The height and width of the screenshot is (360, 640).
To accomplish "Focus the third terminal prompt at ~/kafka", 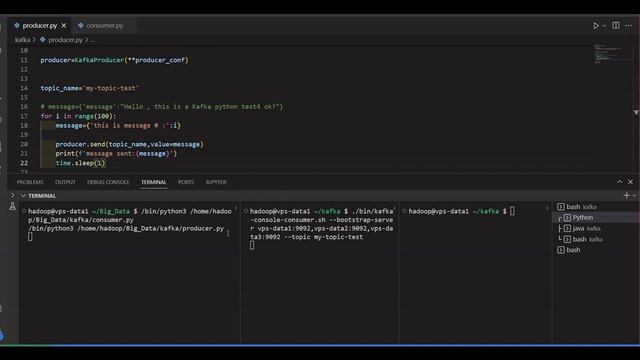I will pyautogui.click(x=476, y=271).
